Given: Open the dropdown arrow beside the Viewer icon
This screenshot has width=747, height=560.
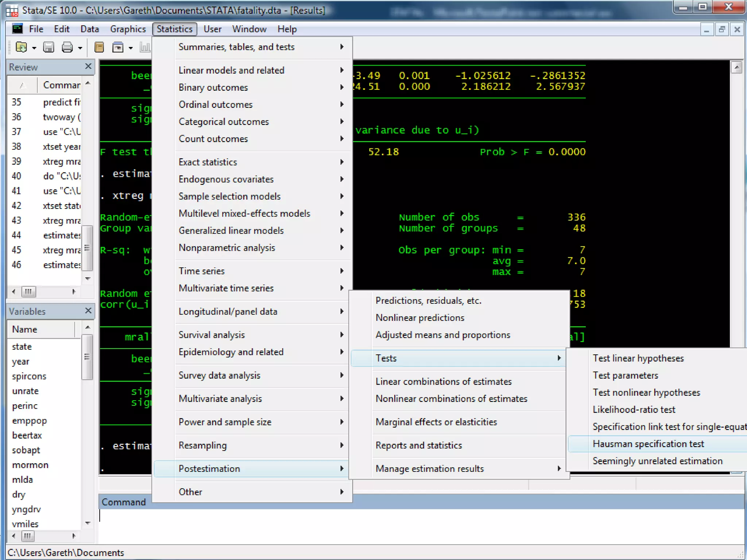Looking at the screenshot, I should [x=131, y=48].
